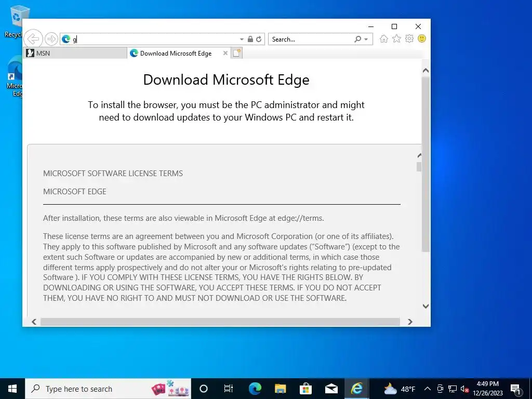Open Favorites with the star icon
Viewport: 532px width, 399px height.
tap(396, 38)
